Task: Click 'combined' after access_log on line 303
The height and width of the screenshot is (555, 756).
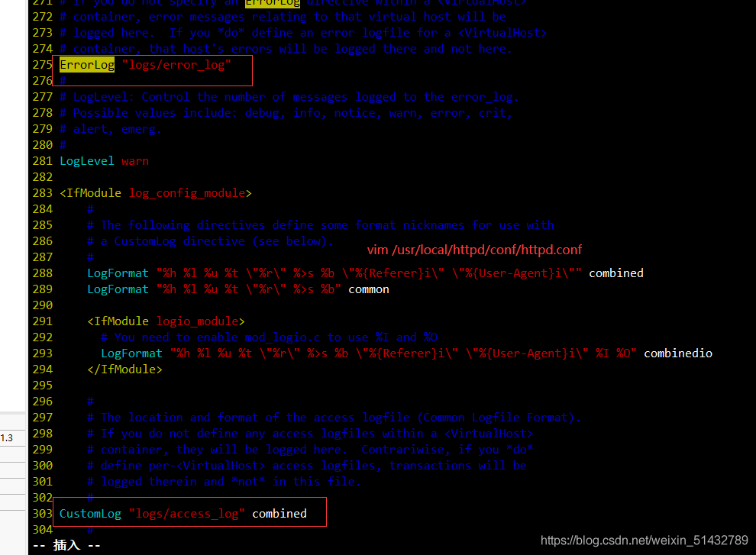Action: [279, 514]
